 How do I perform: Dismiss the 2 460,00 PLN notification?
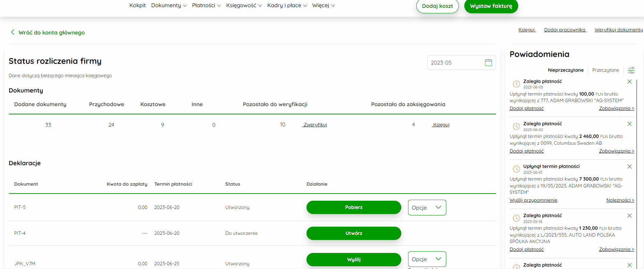pyautogui.click(x=629, y=124)
